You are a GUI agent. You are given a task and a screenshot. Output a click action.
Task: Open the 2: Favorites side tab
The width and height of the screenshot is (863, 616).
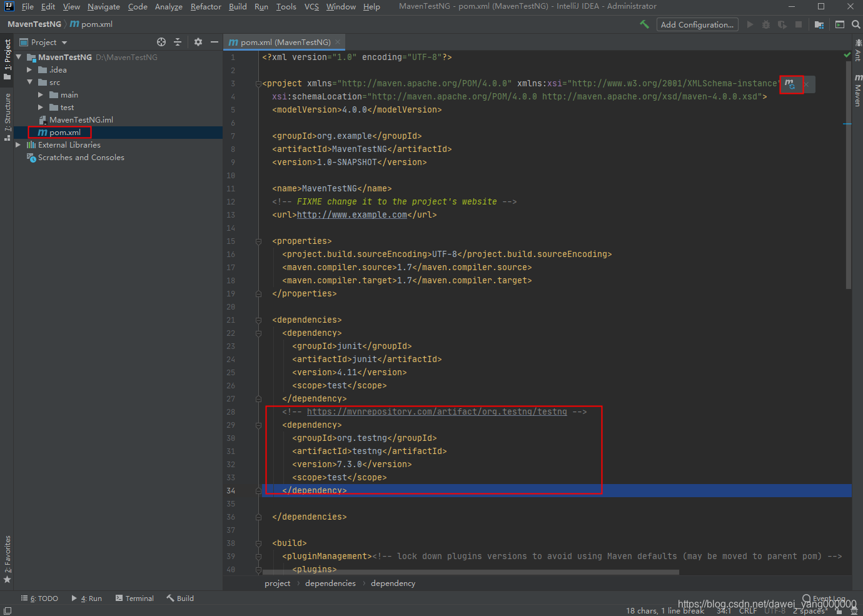(x=8, y=559)
